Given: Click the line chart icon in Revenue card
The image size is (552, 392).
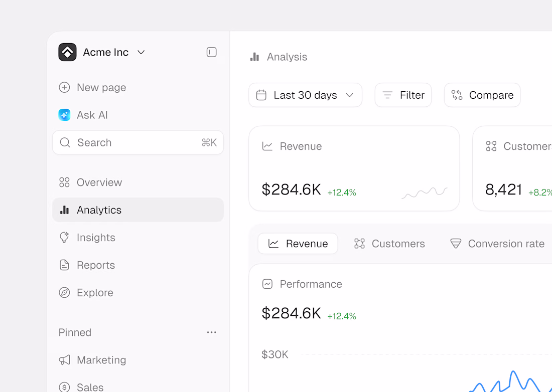Looking at the screenshot, I should [267, 146].
